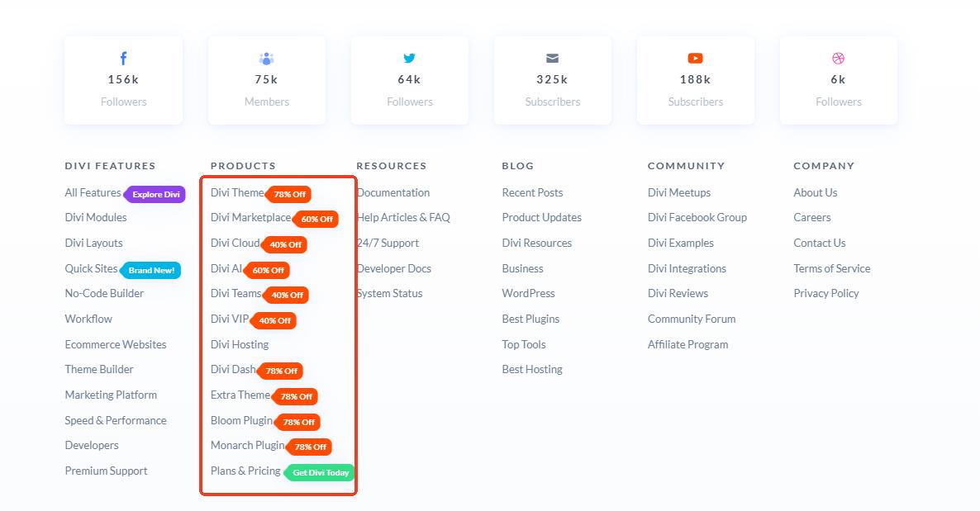980x511 pixels.
Task: Open the Divi Theme product link
Action: click(x=237, y=192)
